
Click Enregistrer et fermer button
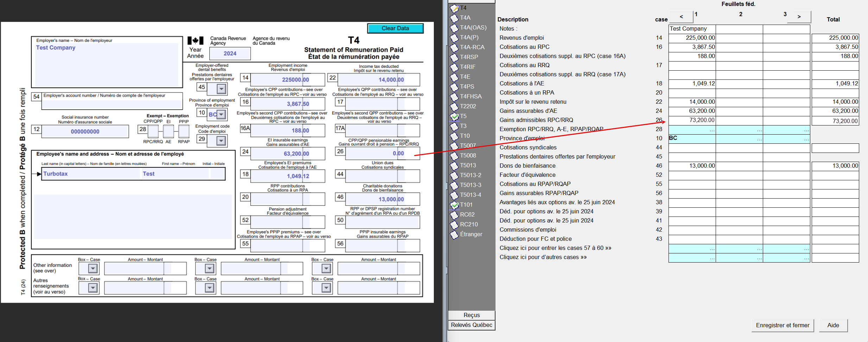click(x=783, y=325)
